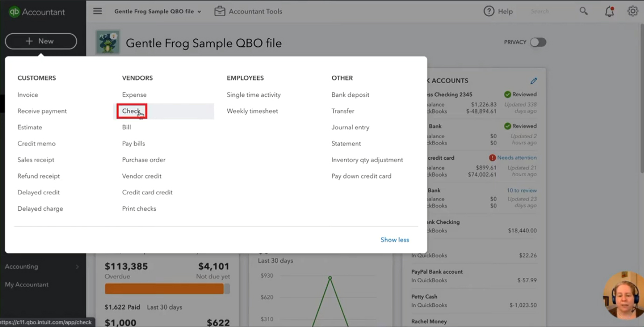The image size is (644, 327).
Task: Choose Bill under Vendors
Action: [x=126, y=128]
